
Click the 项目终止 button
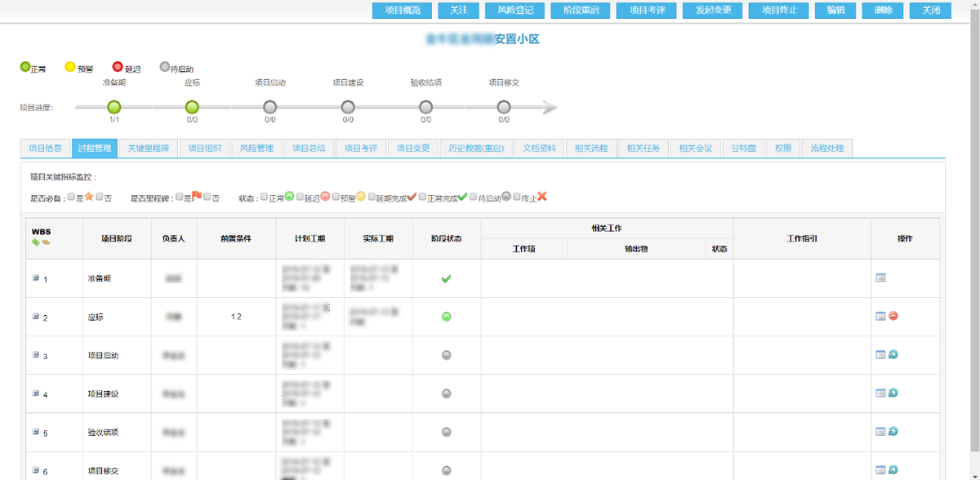[x=779, y=11]
